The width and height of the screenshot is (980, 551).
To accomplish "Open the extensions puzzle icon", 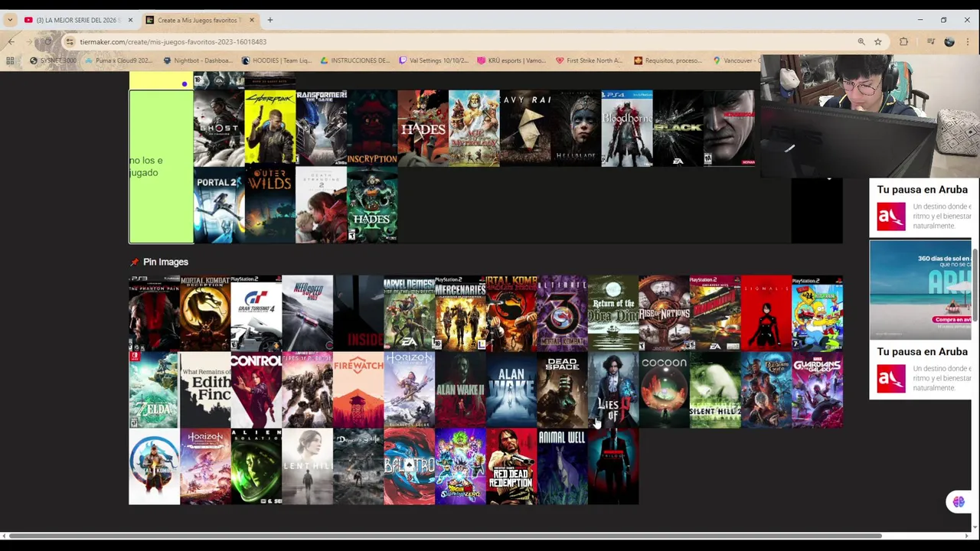I will point(904,41).
